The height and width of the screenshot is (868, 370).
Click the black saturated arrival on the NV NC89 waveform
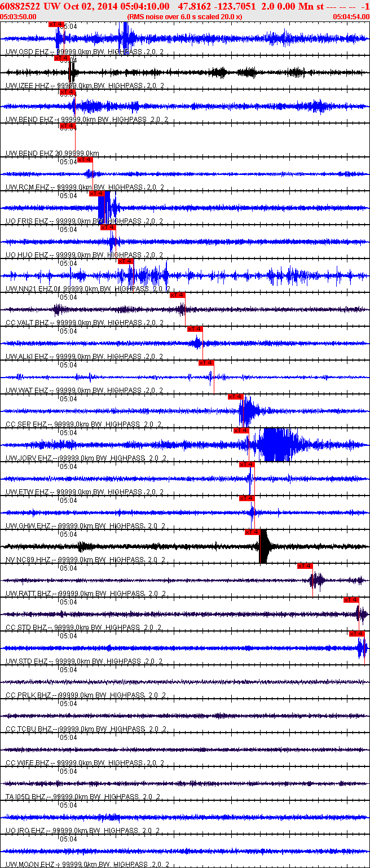pos(264,546)
